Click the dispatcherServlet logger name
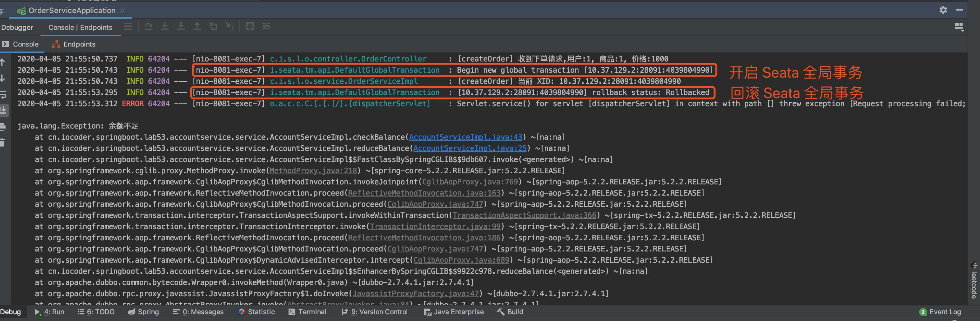Viewport: 980px width, 321px height. coord(350,104)
